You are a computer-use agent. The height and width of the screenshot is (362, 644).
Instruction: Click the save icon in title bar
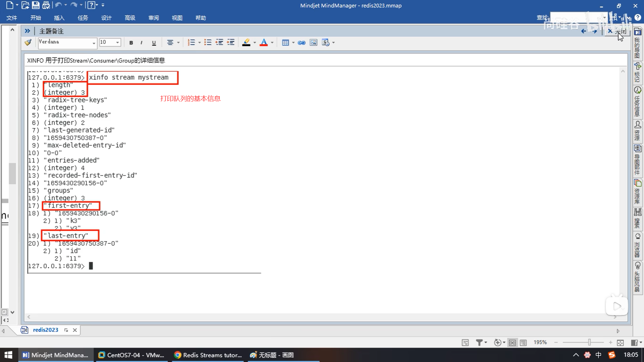point(36,5)
